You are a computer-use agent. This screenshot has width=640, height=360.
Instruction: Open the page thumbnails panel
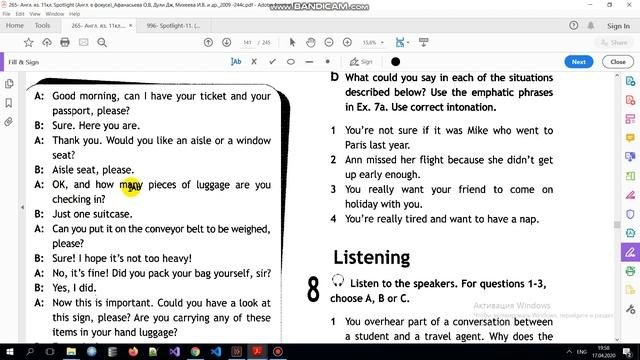9,84
